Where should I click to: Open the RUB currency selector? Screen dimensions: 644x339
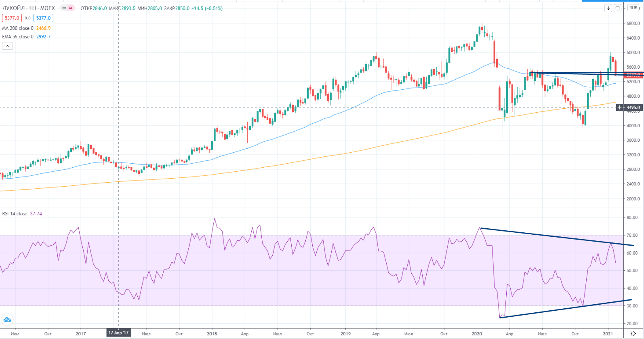[633, 8]
